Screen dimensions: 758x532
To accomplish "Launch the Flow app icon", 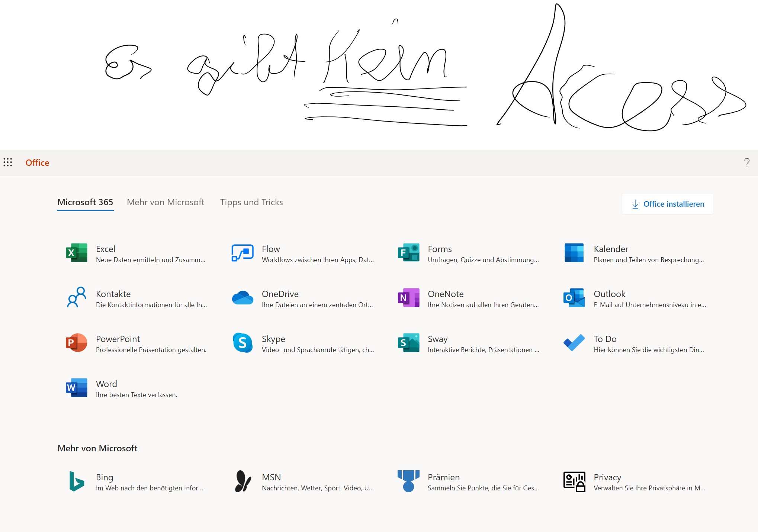I will [x=243, y=253].
